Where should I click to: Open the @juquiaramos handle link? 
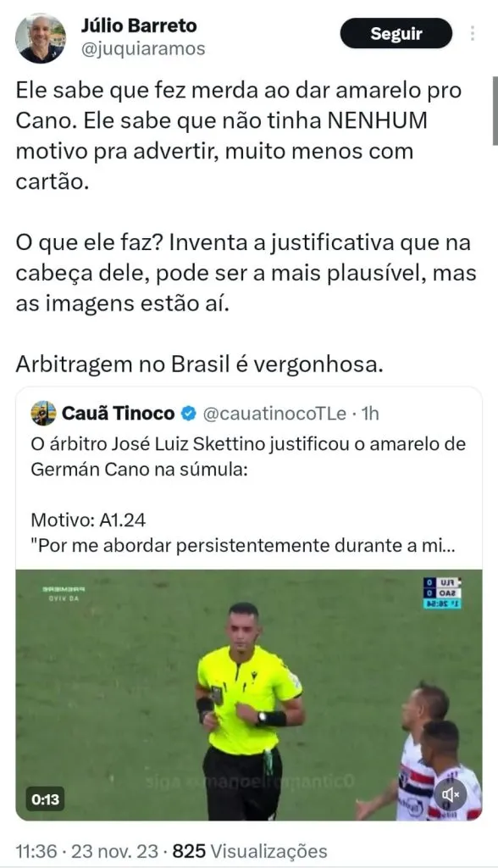tap(143, 48)
